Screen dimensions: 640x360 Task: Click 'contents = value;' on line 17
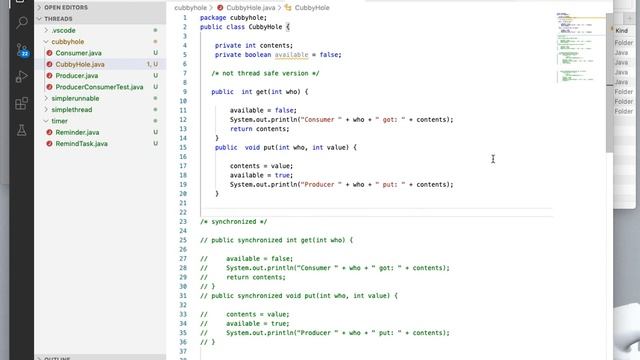click(261, 166)
